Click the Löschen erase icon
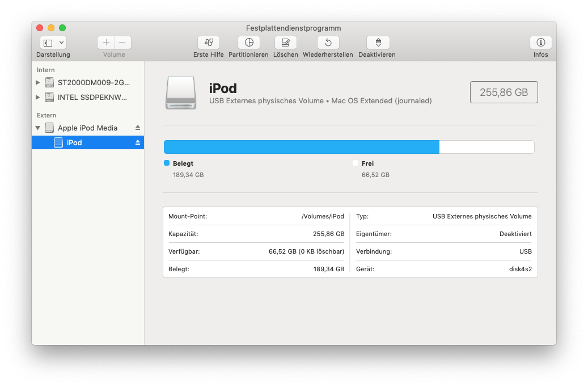This screenshot has width=588, height=387. click(286, 43)
